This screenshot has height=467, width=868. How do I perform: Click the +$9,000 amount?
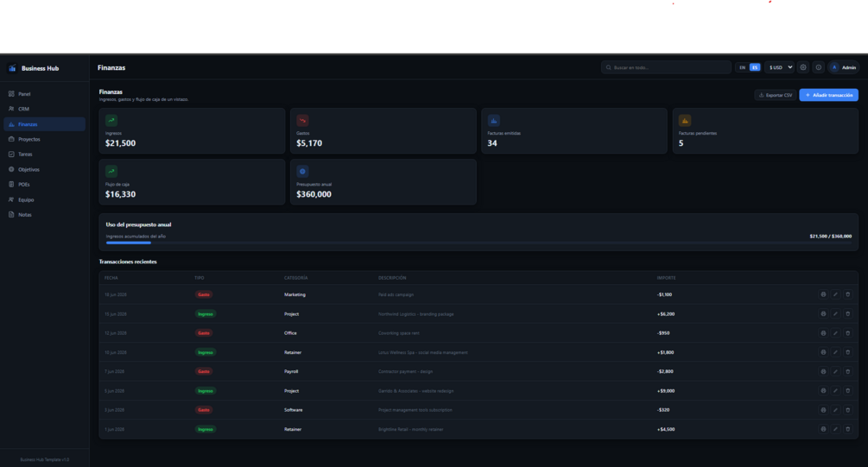(x=665, y=391)
